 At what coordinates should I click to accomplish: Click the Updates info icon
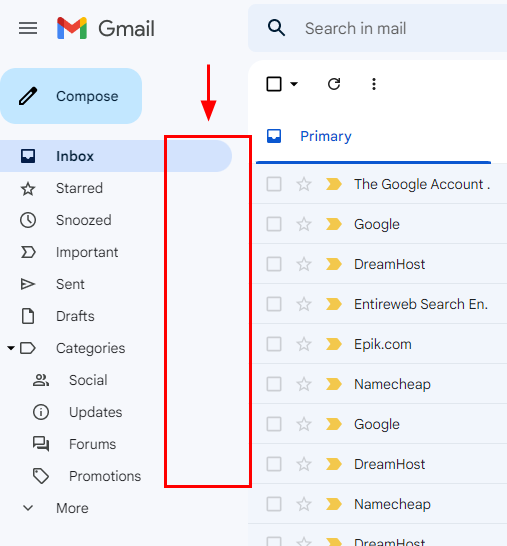[x=41, y=412]
